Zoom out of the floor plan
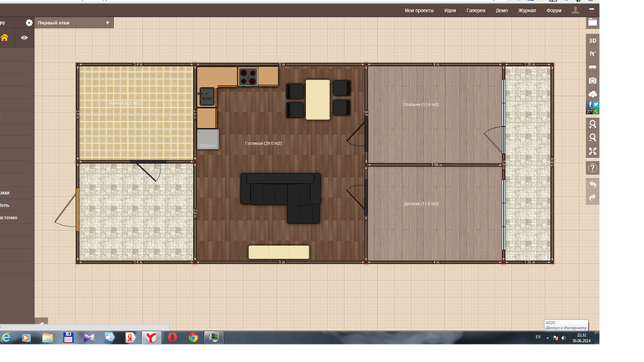The width and height of the screenshot is (644, 362). (592, 137)
